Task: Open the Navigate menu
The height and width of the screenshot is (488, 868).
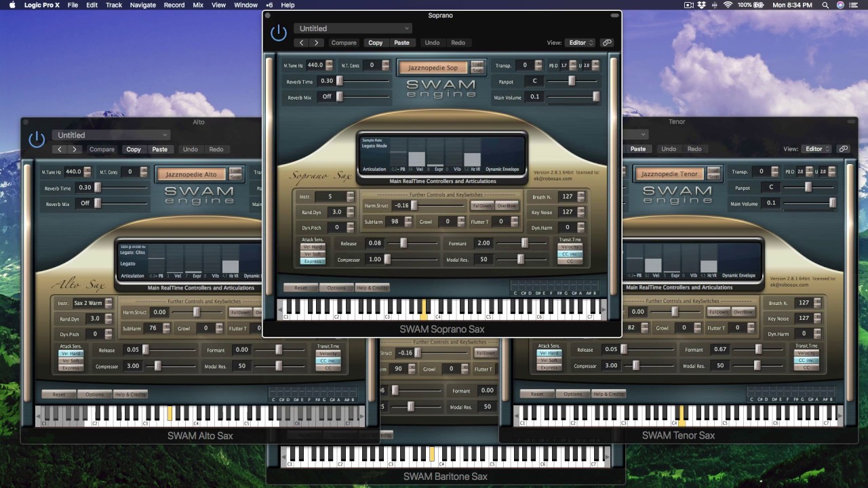Action: 142,5
